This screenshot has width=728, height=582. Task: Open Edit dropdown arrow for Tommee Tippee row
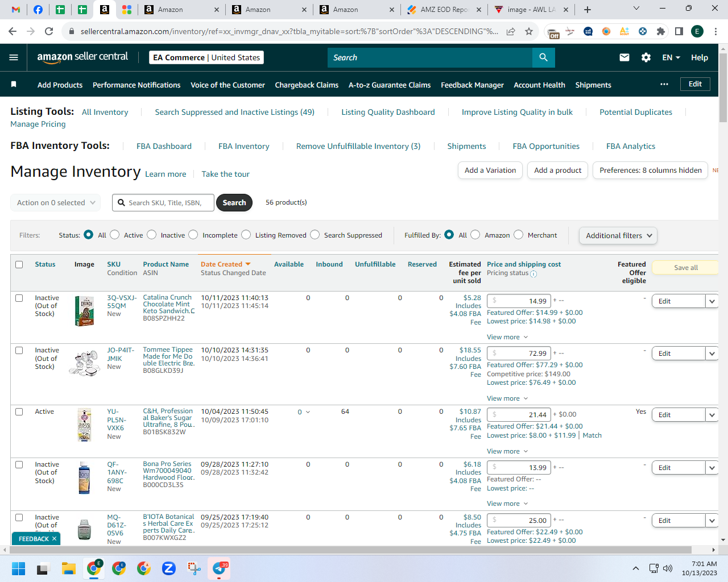tap(712, 354)
